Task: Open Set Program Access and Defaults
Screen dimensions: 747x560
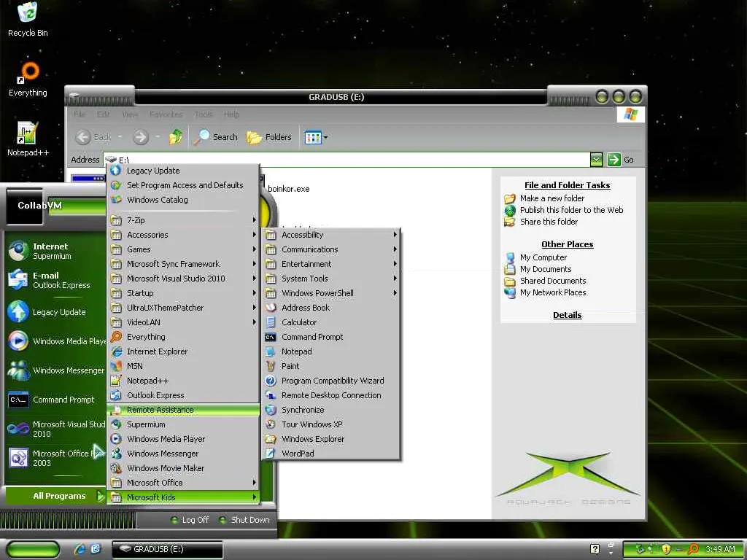Action: (x=183, y=185)
